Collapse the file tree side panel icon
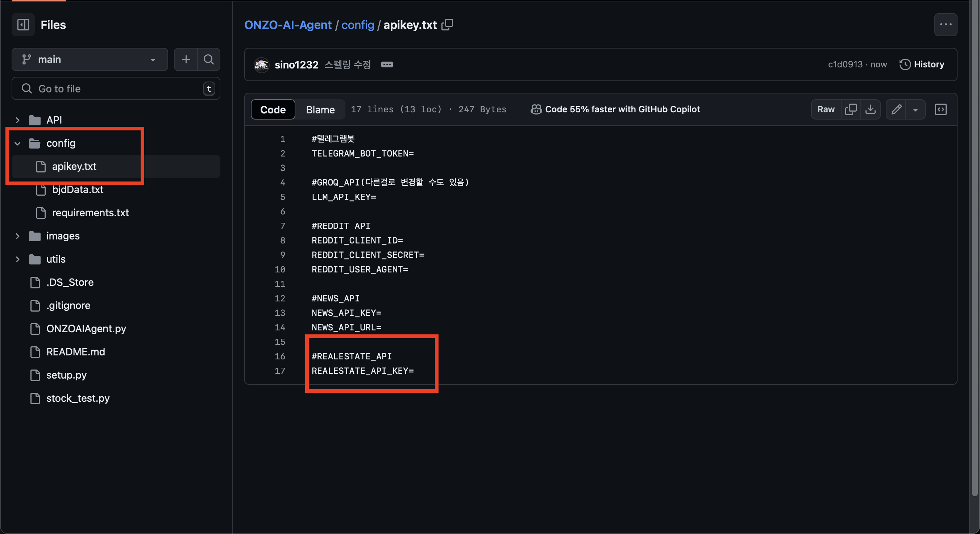This screenshot has width=980, height=534. [x=23, y=25]
